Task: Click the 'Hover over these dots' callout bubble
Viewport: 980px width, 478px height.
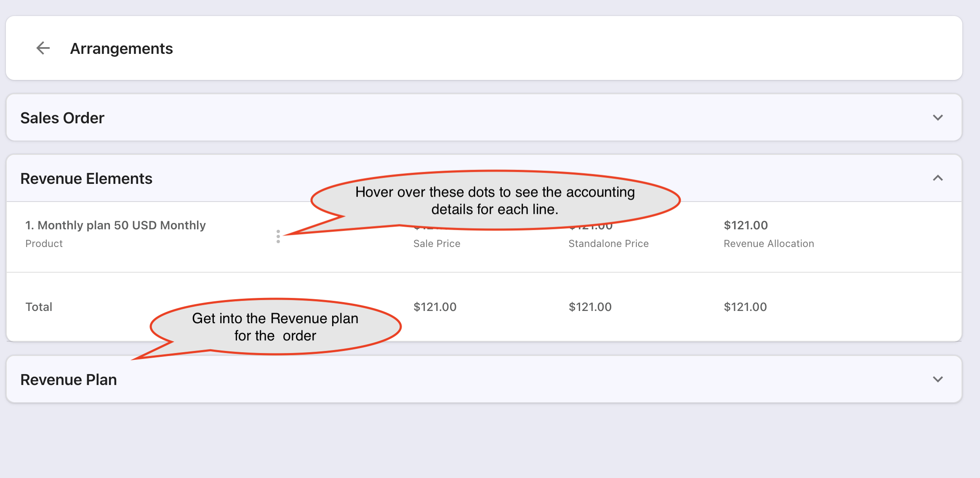Action: pyautogui.click(x=495, y=200)
